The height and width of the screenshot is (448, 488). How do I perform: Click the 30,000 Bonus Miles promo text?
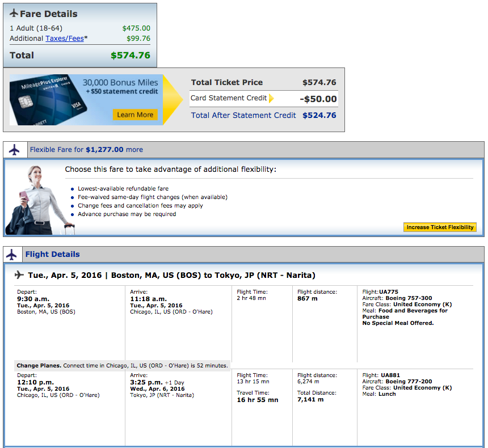click(x=120, y=82)
